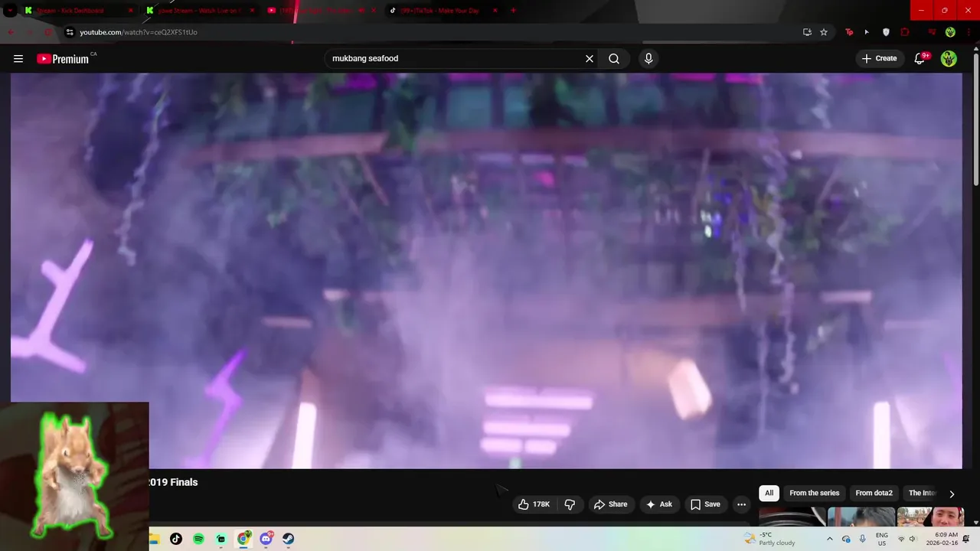Screen dimensions: 980x551
Task: Start voice search with the microphone
Action: pyautogui.click(x=648, y=59)
